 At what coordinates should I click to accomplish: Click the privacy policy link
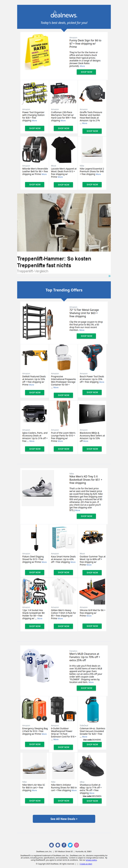click(91, 860)
